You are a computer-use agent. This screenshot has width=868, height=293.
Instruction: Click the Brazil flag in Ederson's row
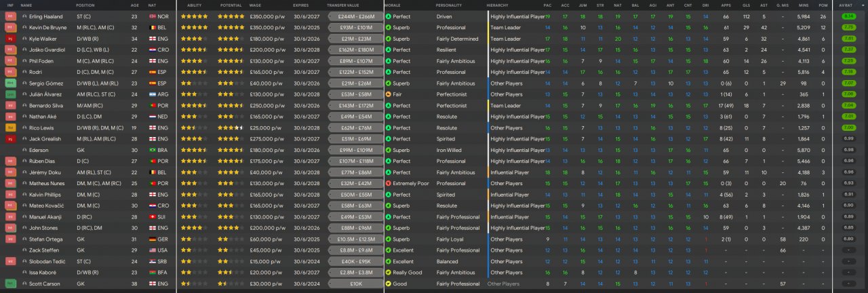[153, 150]
